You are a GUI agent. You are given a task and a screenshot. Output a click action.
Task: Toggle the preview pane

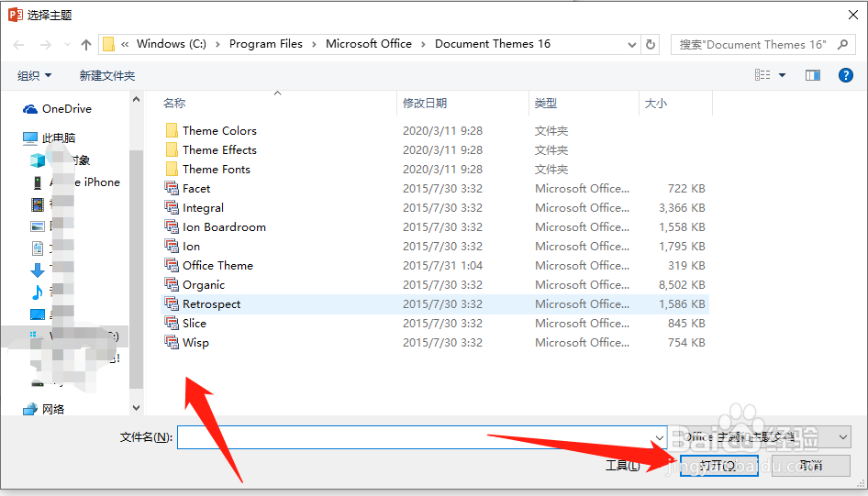pyautogui.click(x=813, y=75)
